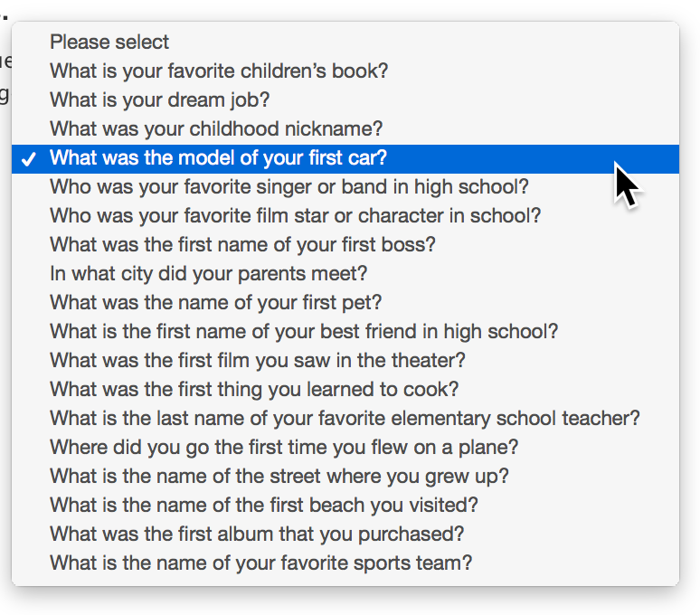Pick best friend in high school question
The height and width of the screenshot is (615, 700).
(345, 332)
